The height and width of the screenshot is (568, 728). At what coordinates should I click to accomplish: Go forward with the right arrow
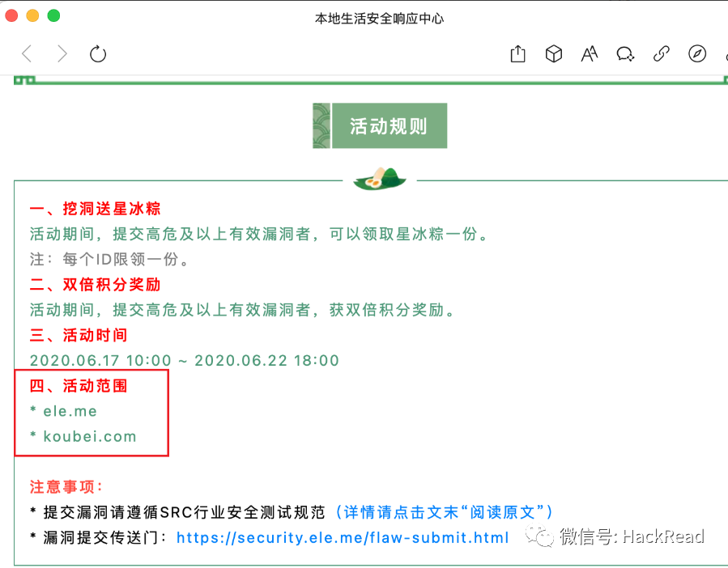(62, 54)
